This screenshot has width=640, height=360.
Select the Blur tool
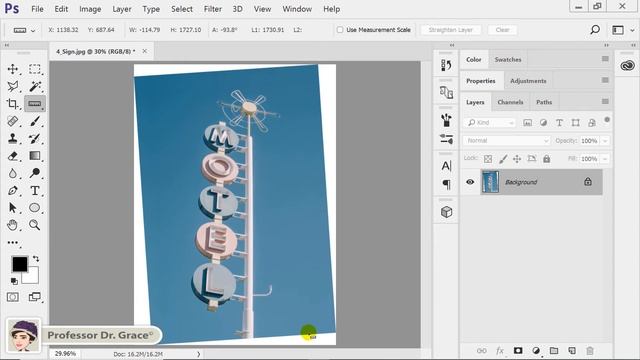(x=13, y=173)
